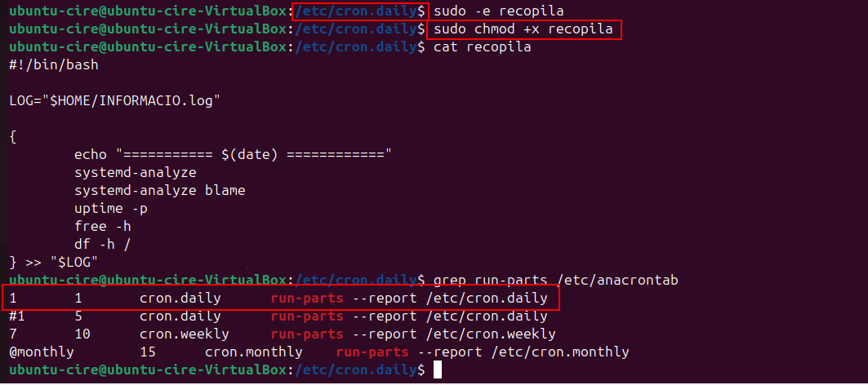This screenshot has height=385, width=868.
Task: Click the opening curly brace line
Action: 14,135
